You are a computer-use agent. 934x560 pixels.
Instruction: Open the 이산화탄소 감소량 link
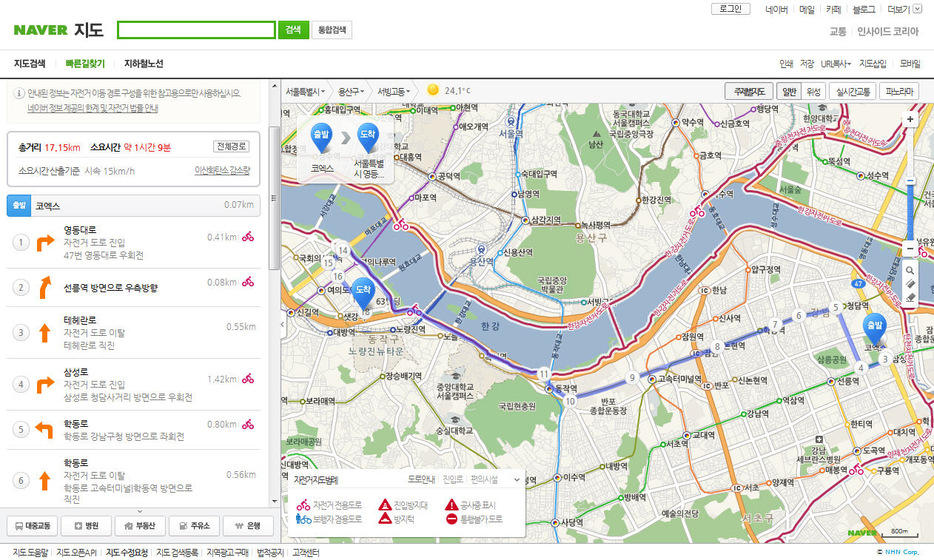[x=222, y=170]
